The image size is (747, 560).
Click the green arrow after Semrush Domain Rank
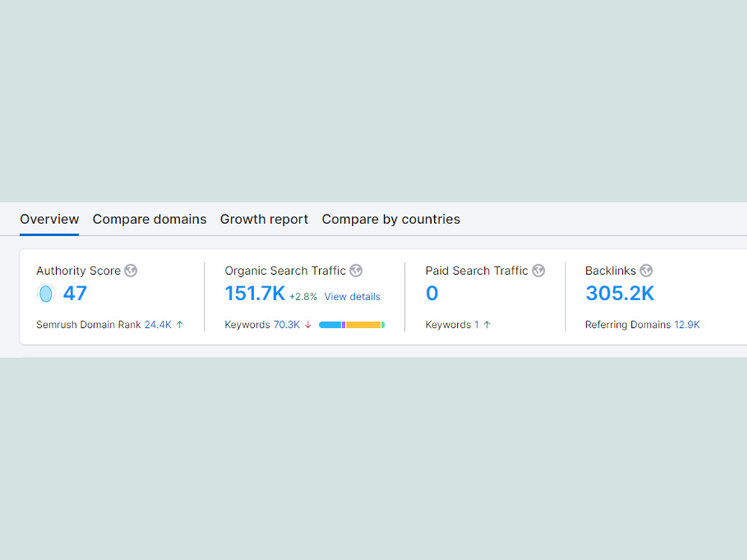pyautogui.click(x=179, y=325)
